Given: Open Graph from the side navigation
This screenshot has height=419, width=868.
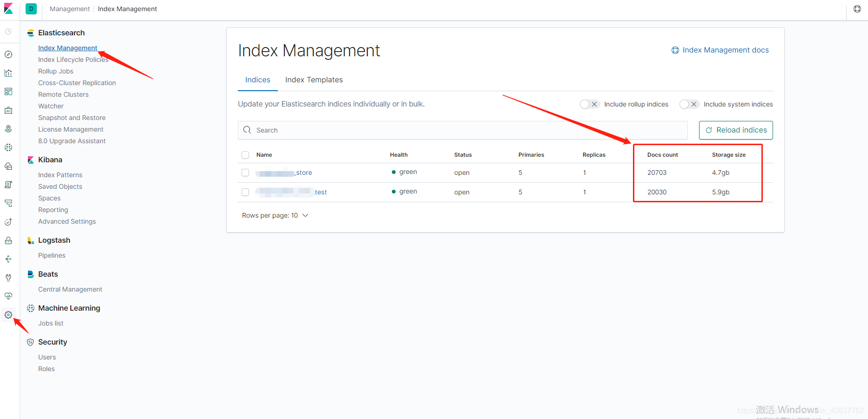Looking at the screenshot, I should coord(8,259).
